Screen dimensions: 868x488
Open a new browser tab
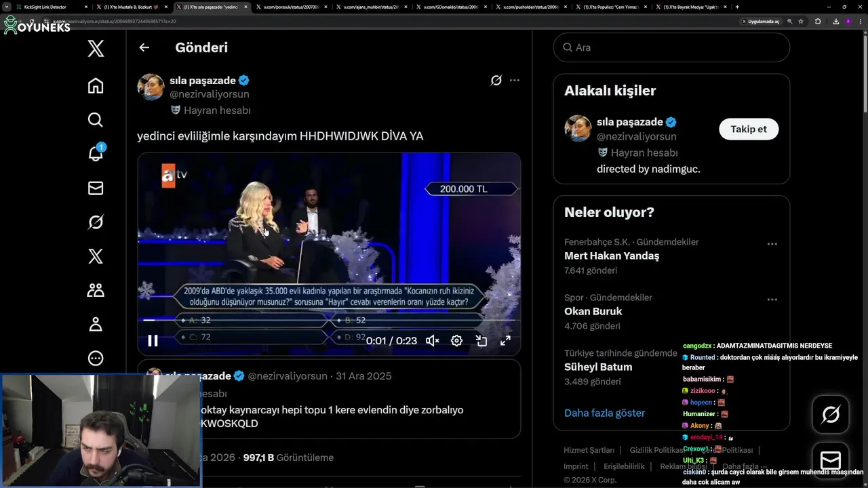pos(737,7)
